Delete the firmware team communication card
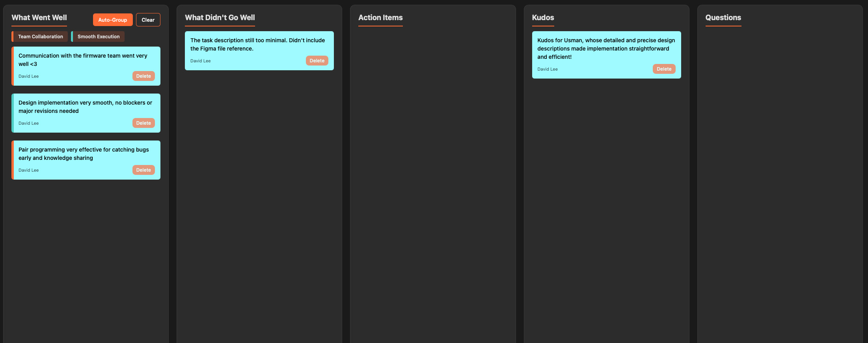 [x=143, y=76]
